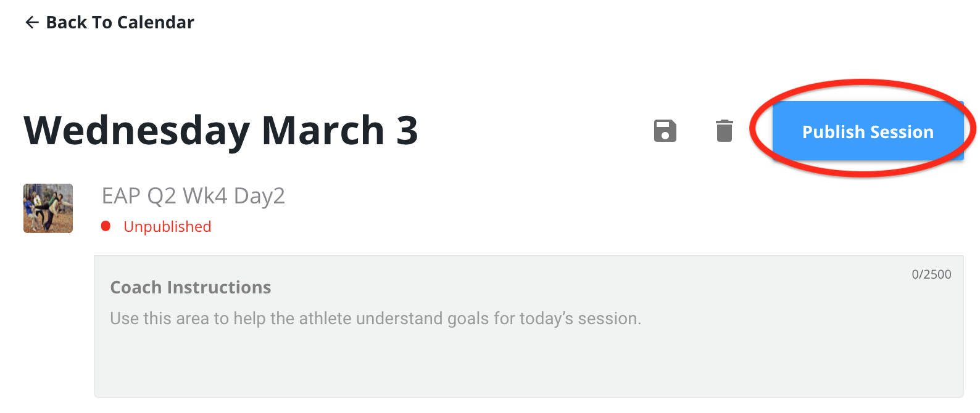Click the photo beside the session name
Viewport: 980px width, 413px height.
pyautogui.click(x=48, y=208)
